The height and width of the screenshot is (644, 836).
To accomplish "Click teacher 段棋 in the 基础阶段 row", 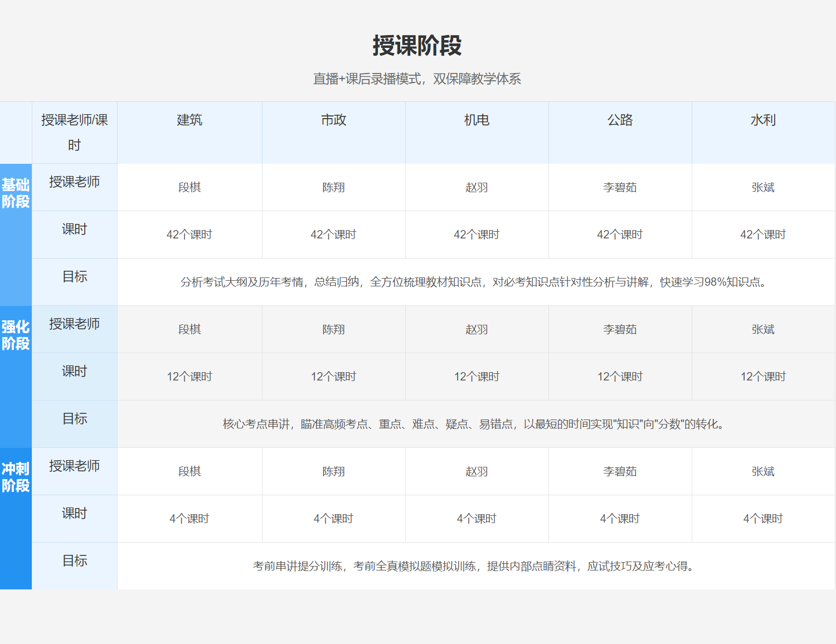I will point(189,188).
